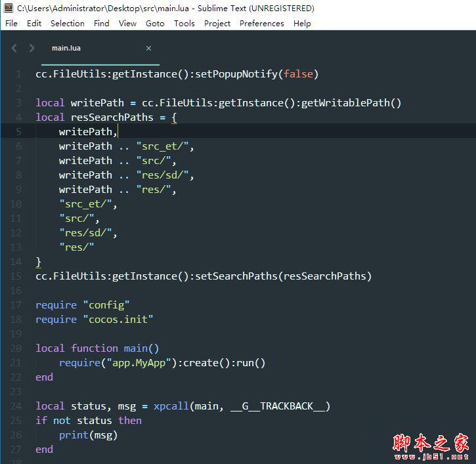Image resolution: width=476 pixels, height=464 pixels.
Task: Click the "config" string on line 17
Action: pyautogui.click(x=106, y=305)
